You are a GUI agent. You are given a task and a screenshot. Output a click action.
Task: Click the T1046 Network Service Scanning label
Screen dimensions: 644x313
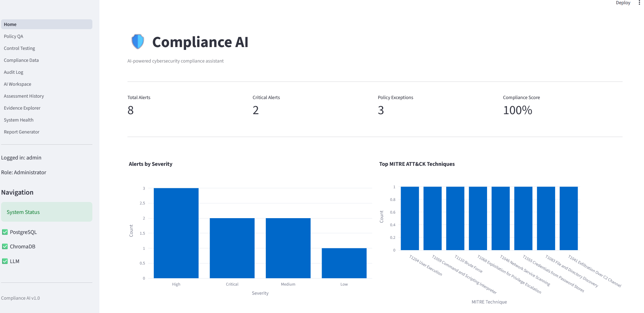(x=525, y=270)
